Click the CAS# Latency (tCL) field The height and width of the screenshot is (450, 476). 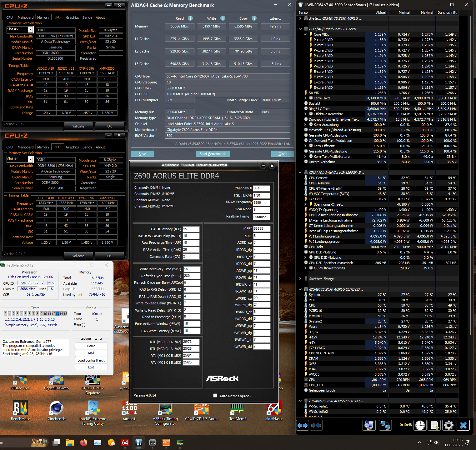click(x=191, y=229)
